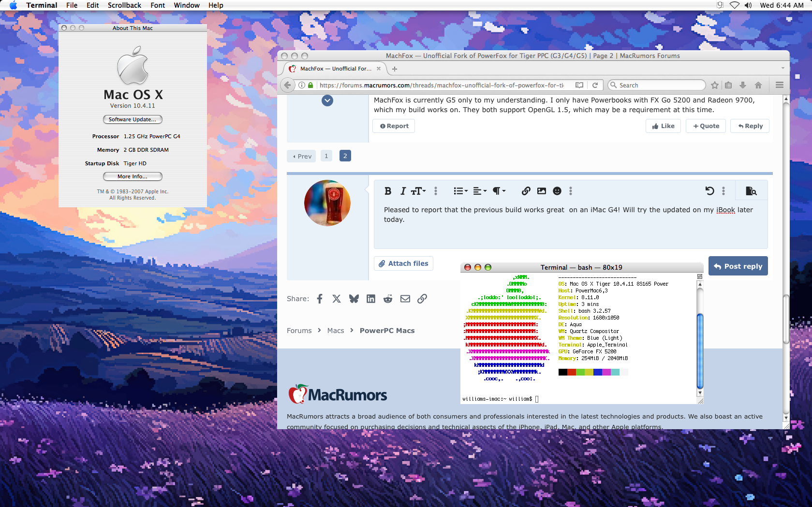This screenshot has width=812, height=507.
Task: Expand more options next to undo
Action: [x=723, y=191]
